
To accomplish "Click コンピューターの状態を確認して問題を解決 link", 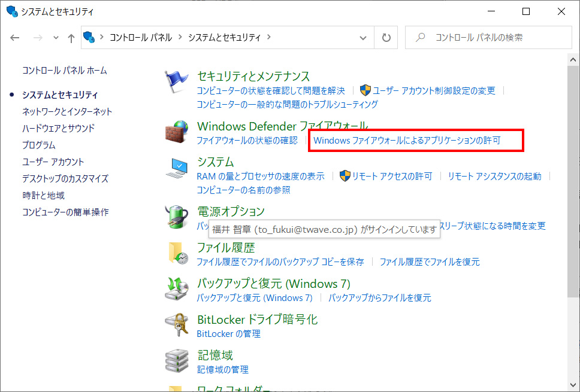I will (271, 90).
